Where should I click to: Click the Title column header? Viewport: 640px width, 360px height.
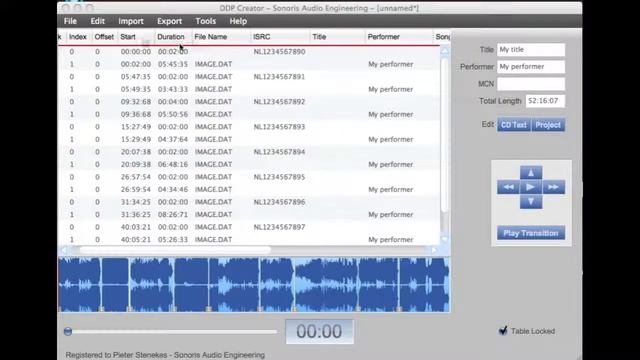pyautogui.click(x=337, y=37)
